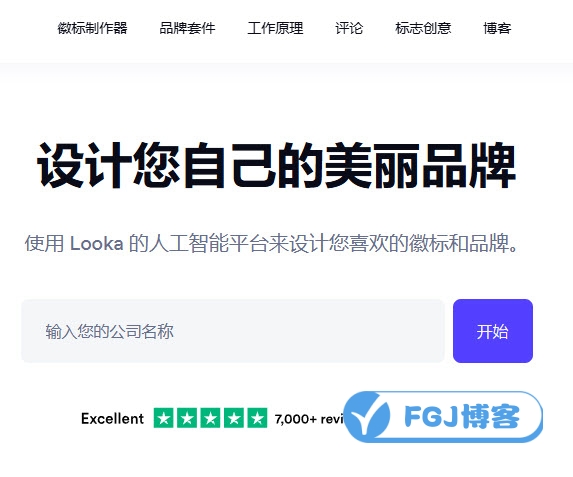Open the 徽标制作器 menu item
The width and height of the screenshot is (573, 477).
pos(92,28)
